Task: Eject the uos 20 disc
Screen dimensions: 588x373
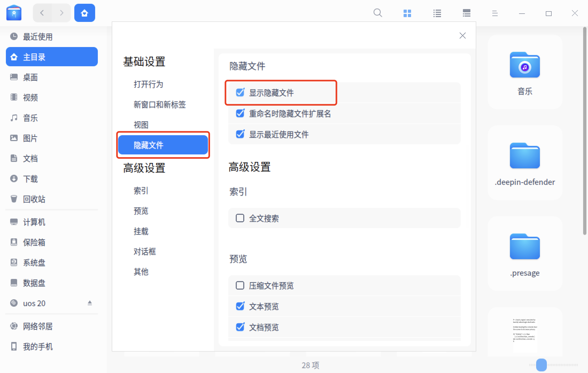Action: point(90,303)
